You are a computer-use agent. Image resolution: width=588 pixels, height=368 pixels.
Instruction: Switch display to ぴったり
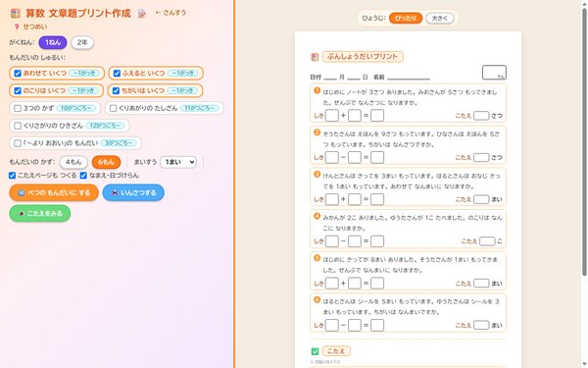[406, 18]
